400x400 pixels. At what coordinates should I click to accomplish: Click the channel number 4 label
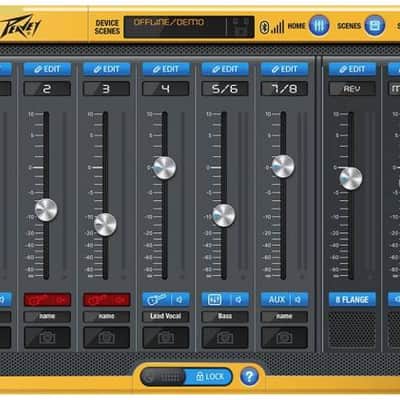pos(166,89)
